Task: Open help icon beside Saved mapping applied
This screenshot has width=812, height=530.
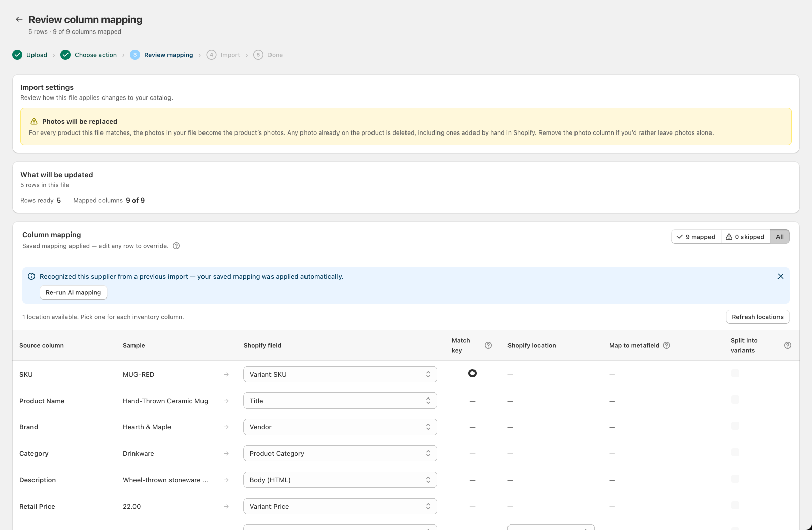Action: (176, 246)
